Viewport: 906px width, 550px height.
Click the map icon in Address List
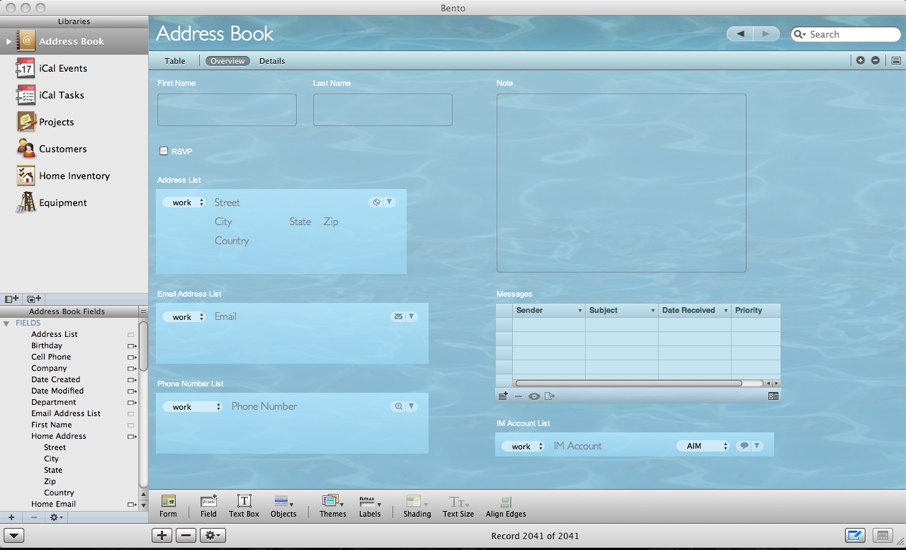click(x=376, y=202)
